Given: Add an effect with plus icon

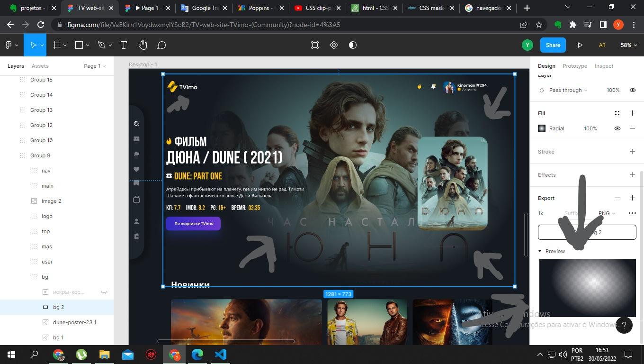Looking at the screenshot, I should pos(632,175).
